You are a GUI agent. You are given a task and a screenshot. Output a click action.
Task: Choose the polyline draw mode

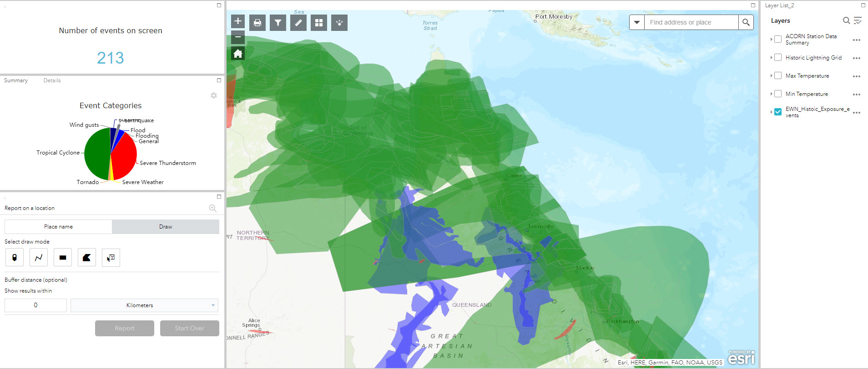(39, 258)
